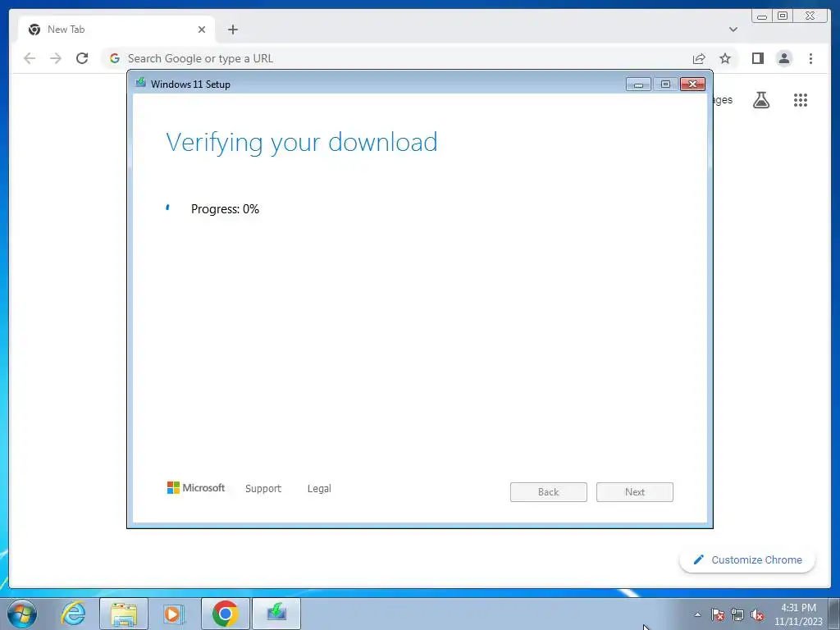
Task: Close the New Tab tab
Action: point(202,30)
